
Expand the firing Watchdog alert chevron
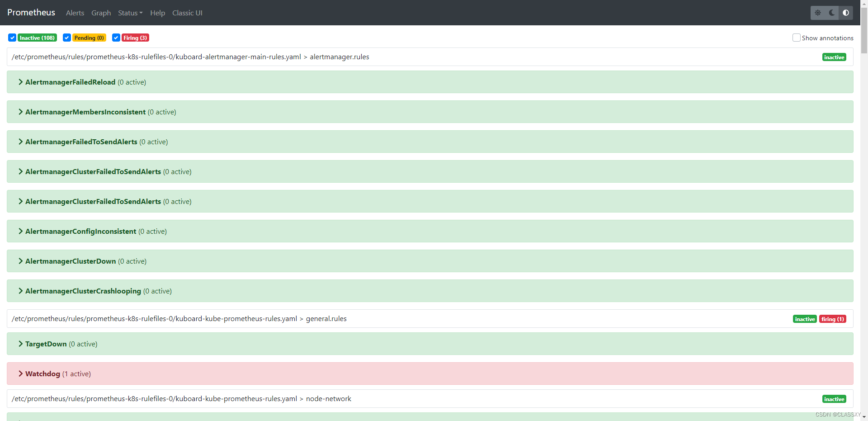point(20,374)
